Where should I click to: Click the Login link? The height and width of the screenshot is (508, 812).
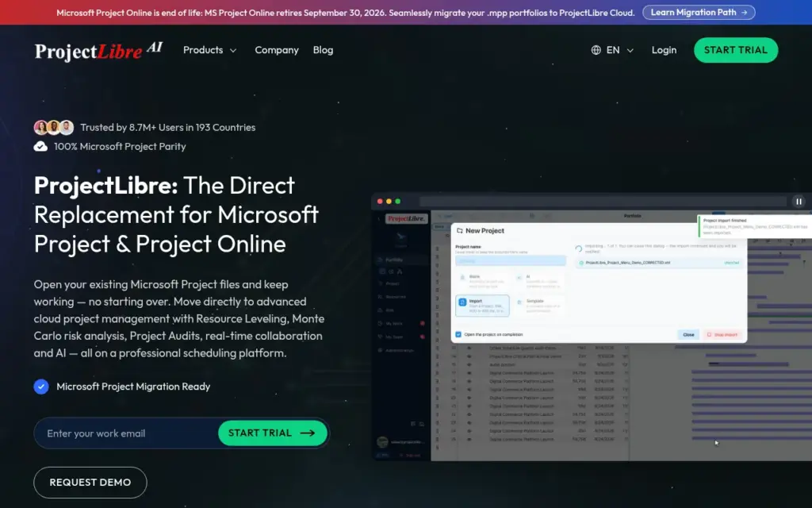[x=664, y=50]
